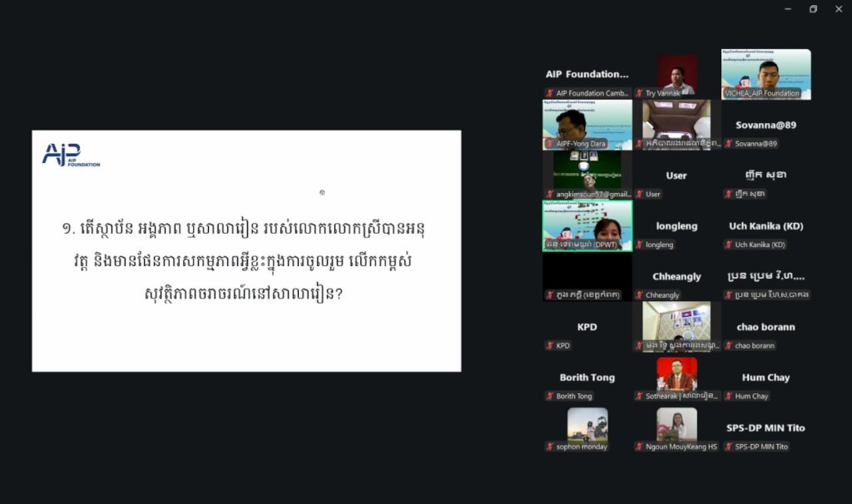Select VICHEA_AIP Foundation video tile

[765, 73]
